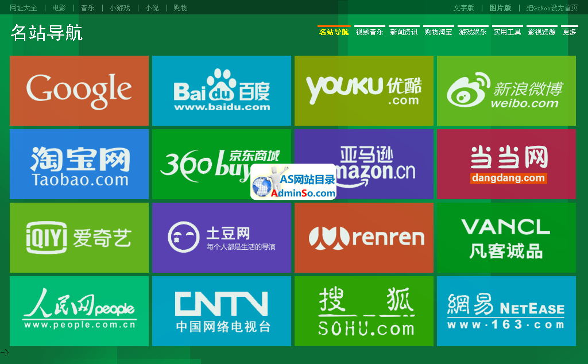Viewport: 588px width, 364px height.
Task: Open the 小说 link
Action: pyautogui.click(x=152, y=8)
